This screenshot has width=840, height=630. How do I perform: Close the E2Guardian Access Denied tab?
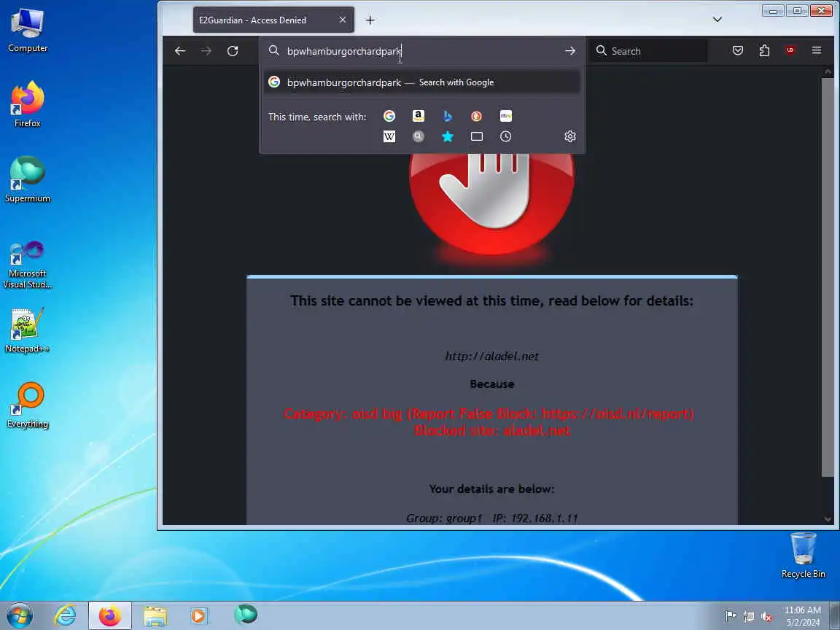click(342, 20)
